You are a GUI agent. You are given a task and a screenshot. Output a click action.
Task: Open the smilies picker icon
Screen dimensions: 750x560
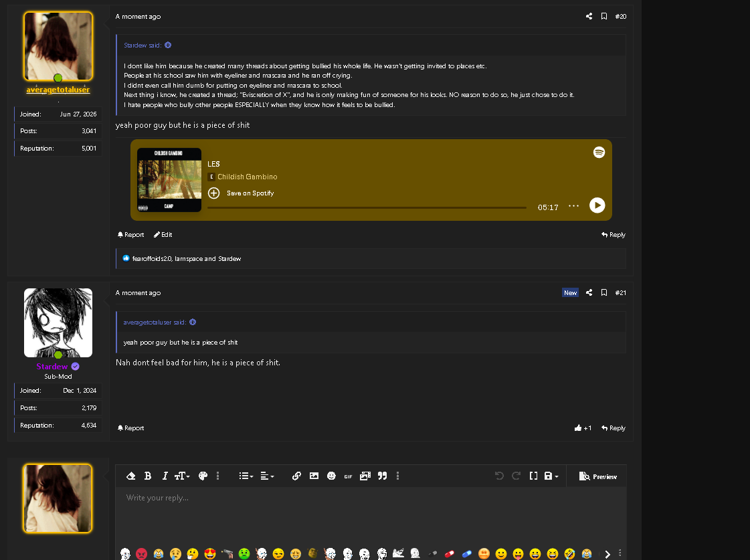[x=331, y=476]
